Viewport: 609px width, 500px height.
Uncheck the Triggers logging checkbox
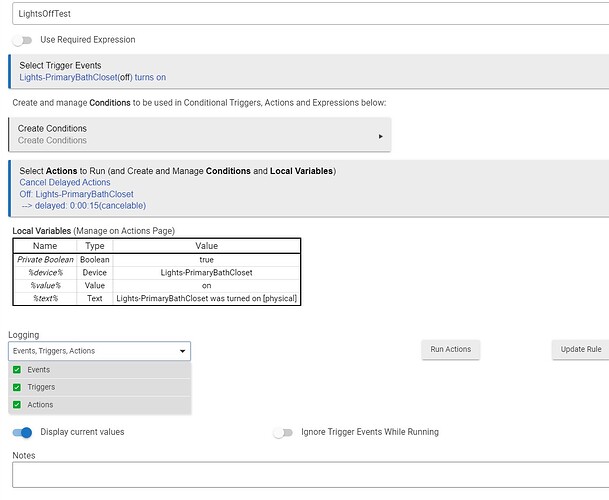click(x=17, y=387)
